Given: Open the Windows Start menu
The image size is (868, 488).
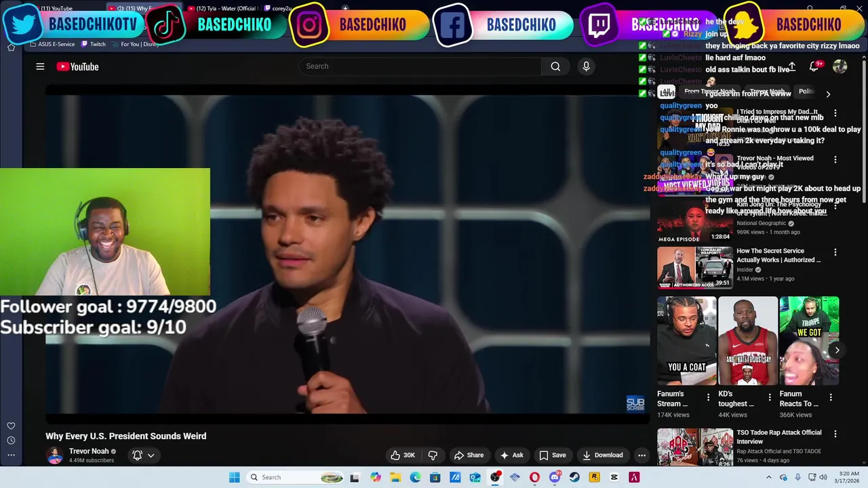Looking at the screenshot, I should [x=234, y=477].
